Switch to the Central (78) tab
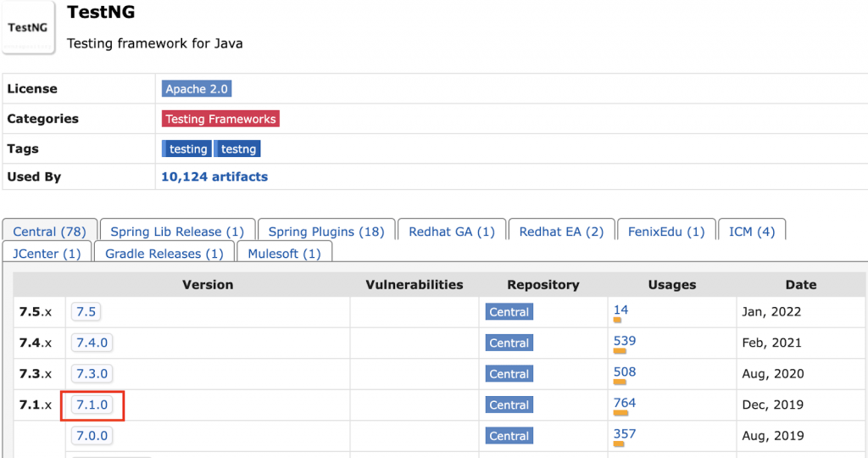 [50, 232]
